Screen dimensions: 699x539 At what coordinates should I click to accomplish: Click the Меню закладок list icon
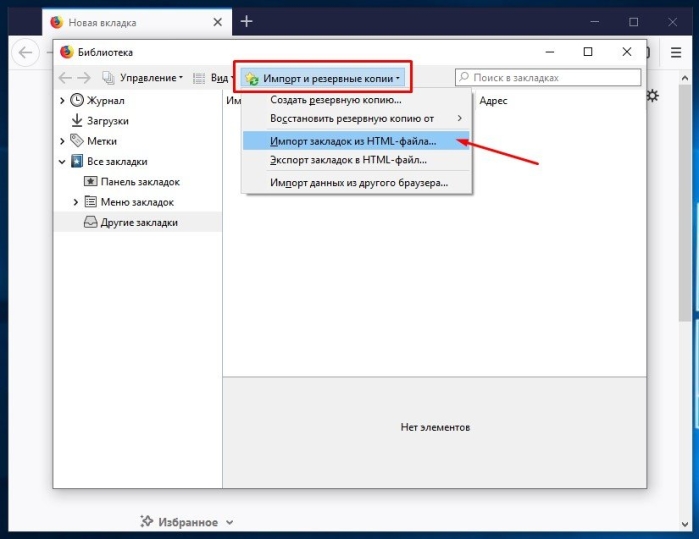pyautogui.click(x=90, y=202)
